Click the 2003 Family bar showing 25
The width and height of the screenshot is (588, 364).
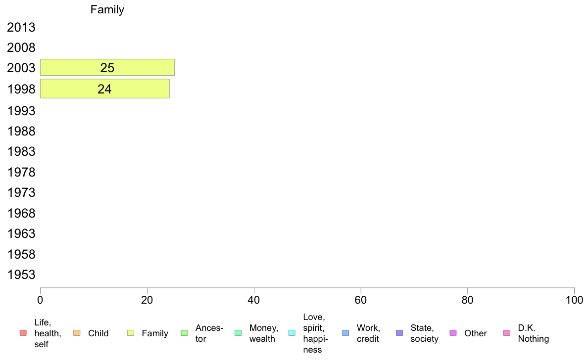tap(107, 67)
